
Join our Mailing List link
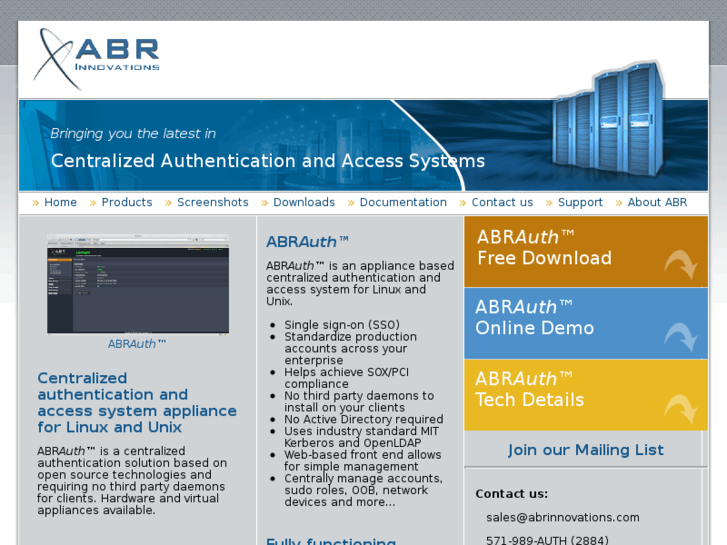click(586, 450)
